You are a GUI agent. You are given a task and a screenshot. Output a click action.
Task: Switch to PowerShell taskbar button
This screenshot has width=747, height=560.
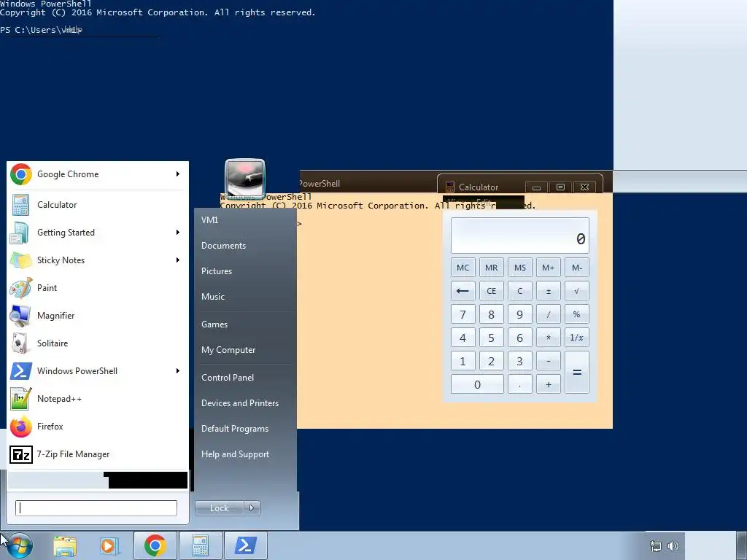pos(245,545)
